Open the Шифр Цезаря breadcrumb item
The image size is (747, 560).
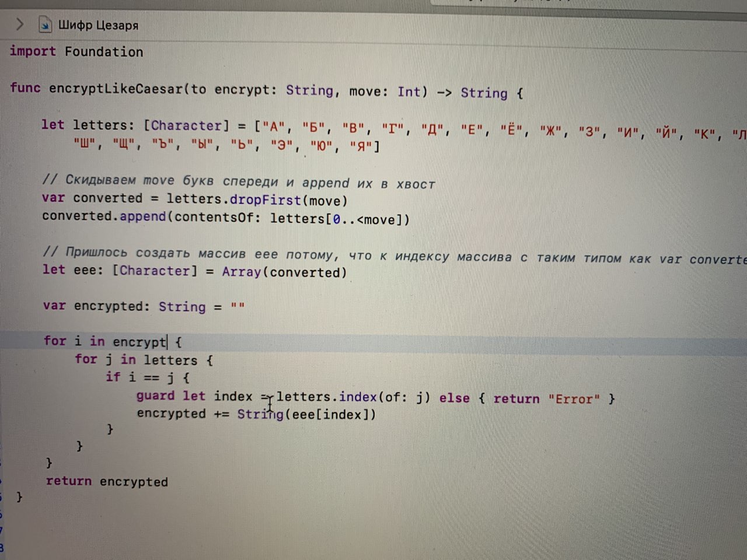click(98, 25)
